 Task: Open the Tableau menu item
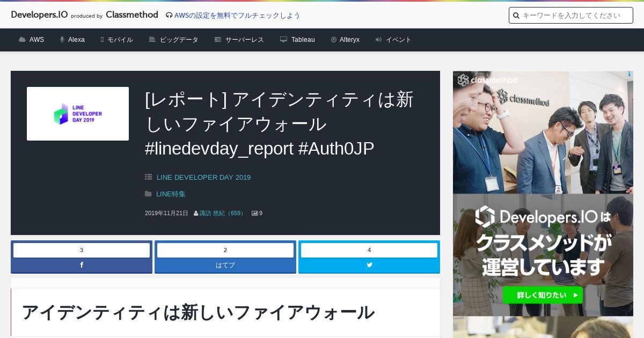(303, 40)
